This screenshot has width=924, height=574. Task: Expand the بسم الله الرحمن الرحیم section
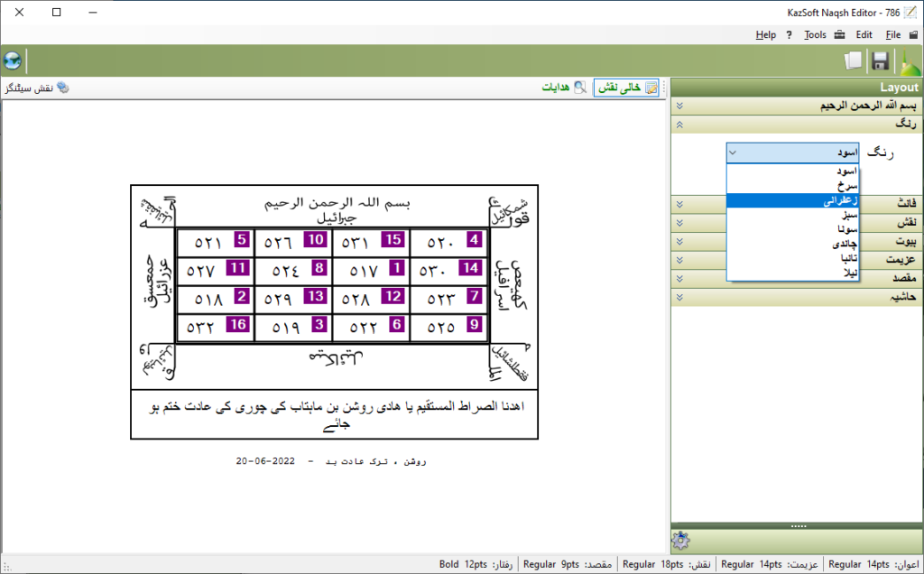pyautogui.click(x=797, y=106)
